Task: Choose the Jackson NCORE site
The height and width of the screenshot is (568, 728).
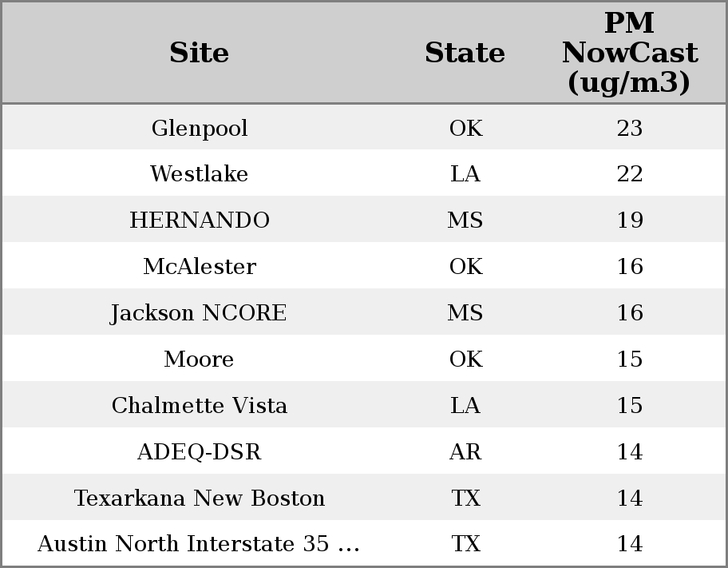Action: click(x=199, y=313)
